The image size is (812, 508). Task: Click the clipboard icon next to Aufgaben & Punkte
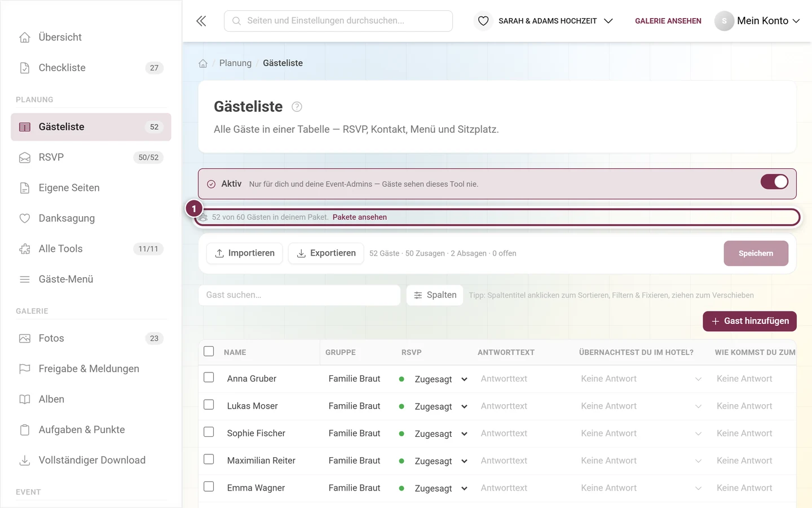point(25,430)
